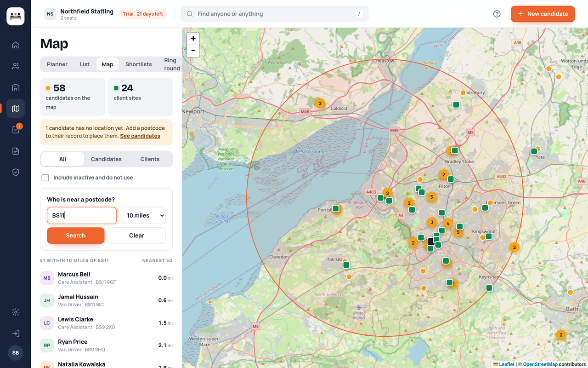Screen dimensions: 588x368
Task: Click the cluster marker 2 near Caldicot
Action: point(320,103)
